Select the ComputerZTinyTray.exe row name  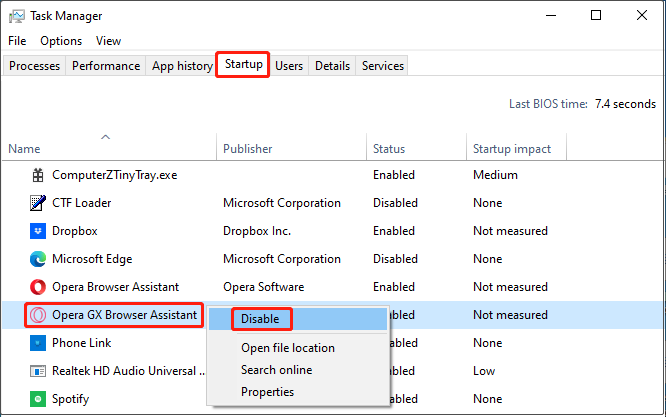click(115, 175)
